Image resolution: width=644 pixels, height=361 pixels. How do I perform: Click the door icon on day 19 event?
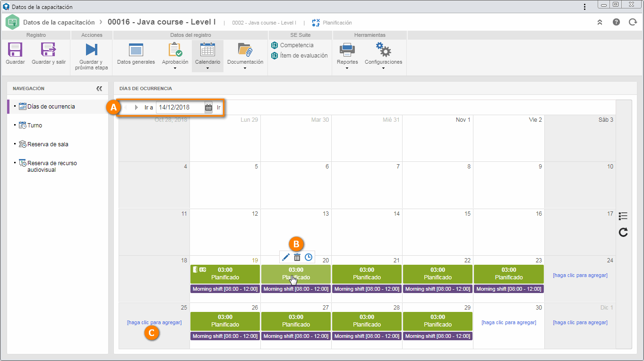(x=195, y=269)
